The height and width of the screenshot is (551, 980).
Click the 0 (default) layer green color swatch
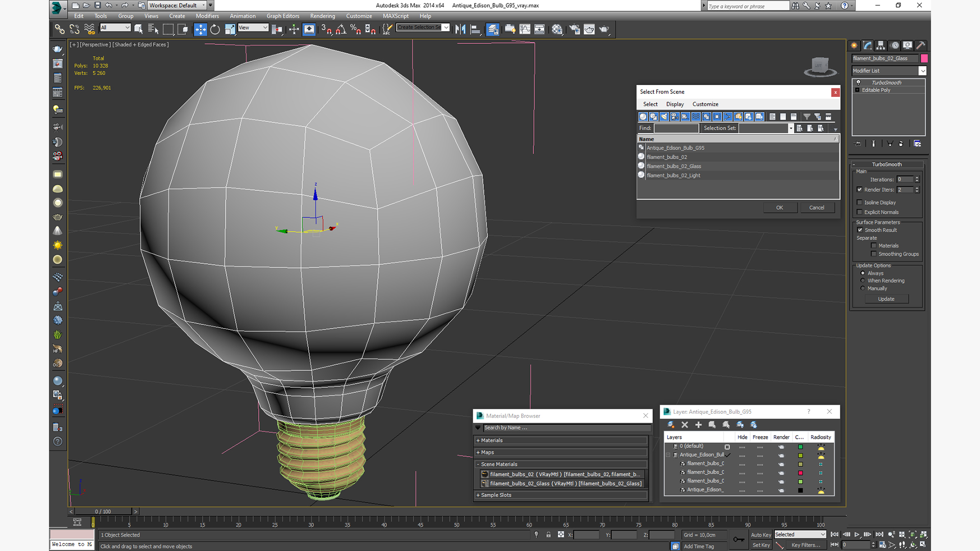pos(800,447)
